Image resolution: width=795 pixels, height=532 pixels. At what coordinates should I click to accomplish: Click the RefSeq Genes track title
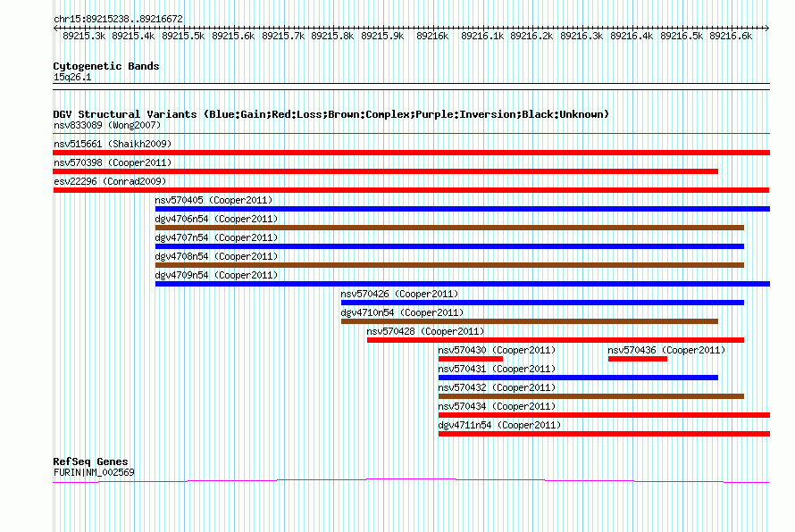pos(90,461)
